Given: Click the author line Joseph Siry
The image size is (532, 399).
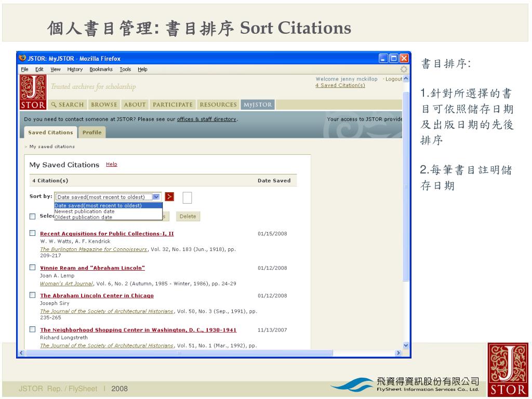Looking at the screenshot, I should point(55,303).
